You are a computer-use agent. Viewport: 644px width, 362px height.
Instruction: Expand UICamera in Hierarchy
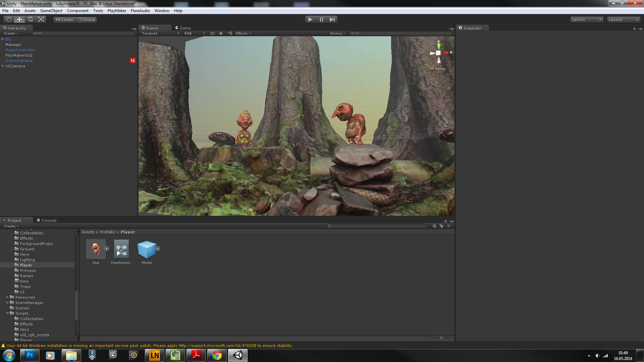tap(3, 66)
